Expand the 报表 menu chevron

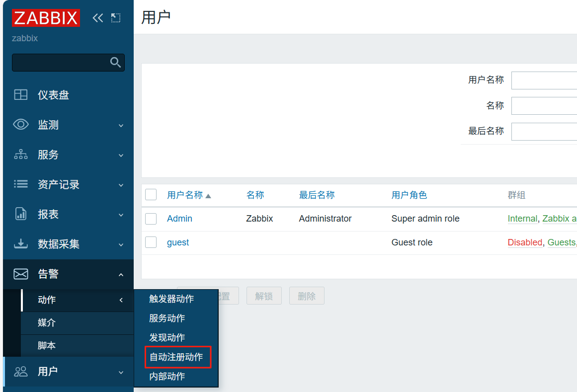pyautogui.click(x=121, y=215)
